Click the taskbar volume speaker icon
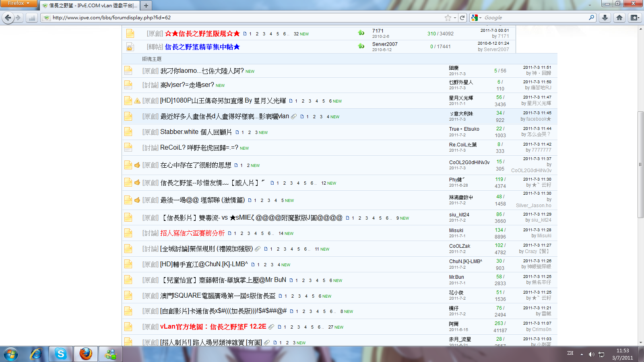644x362 pixels. click(x=591, y=354)
